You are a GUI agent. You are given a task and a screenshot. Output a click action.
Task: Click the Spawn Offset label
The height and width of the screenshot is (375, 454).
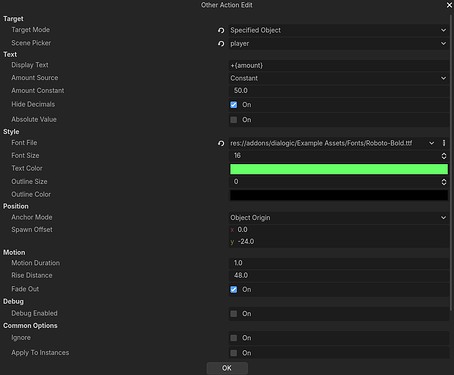pyautogui.click(x=32, y=230)
